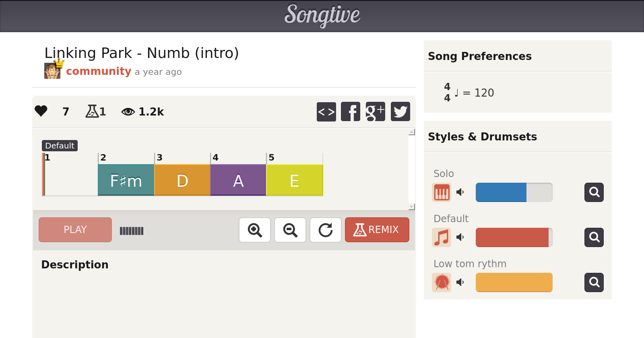Image resolution: width=644 pixels, height=338 pixels.
Task: Adjust the Solo blue volume slider
Action: (514, 192)
